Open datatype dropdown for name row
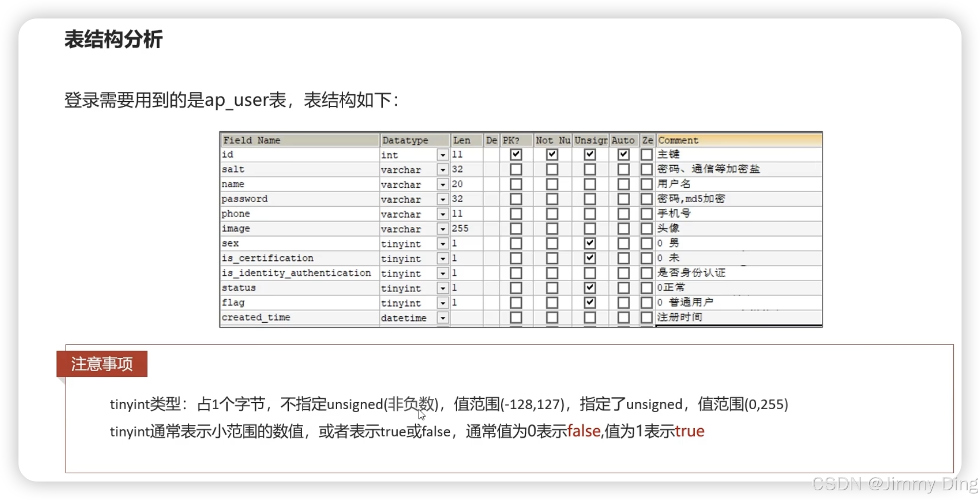Image resolution: width=980 pixels, height=500 pixels. pyautogui.click(x=442, y=184)
